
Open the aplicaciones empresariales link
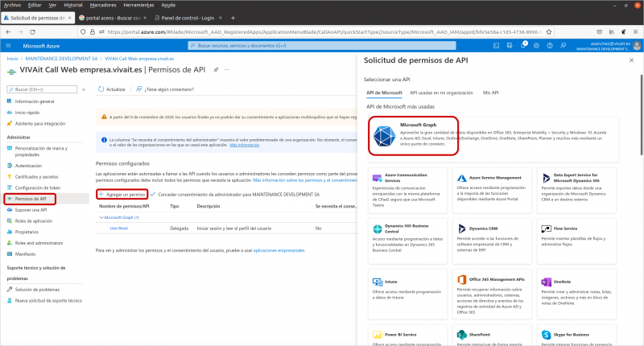[279, 250]
